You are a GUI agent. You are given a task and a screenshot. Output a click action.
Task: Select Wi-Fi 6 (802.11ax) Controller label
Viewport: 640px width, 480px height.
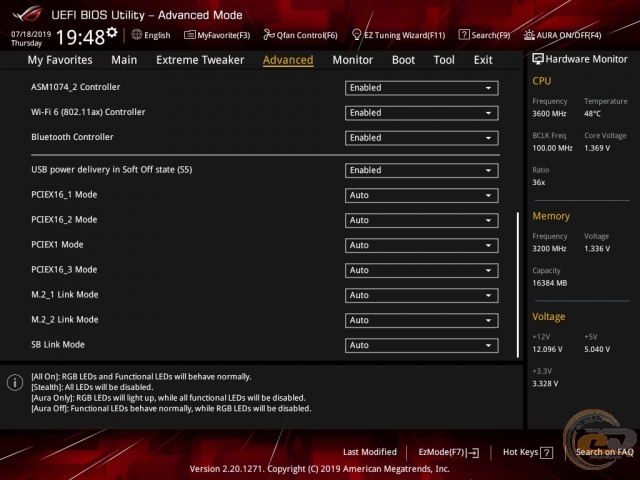88,112
